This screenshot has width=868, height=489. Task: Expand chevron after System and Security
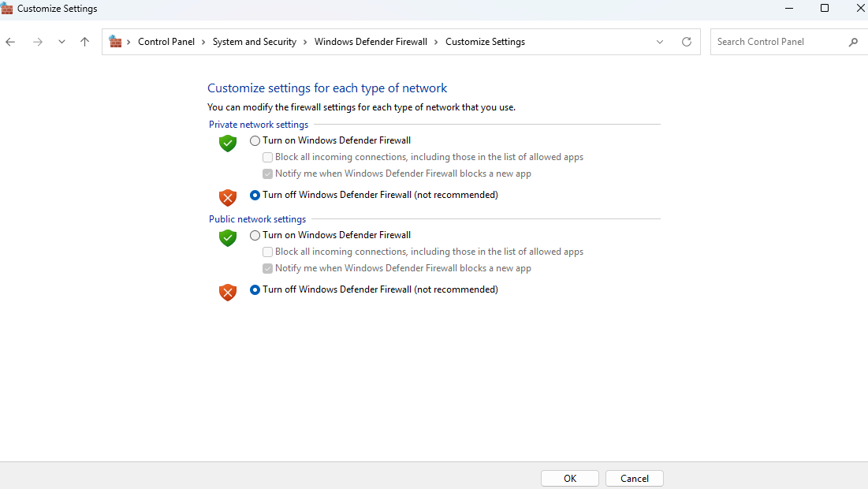(305, 42)
